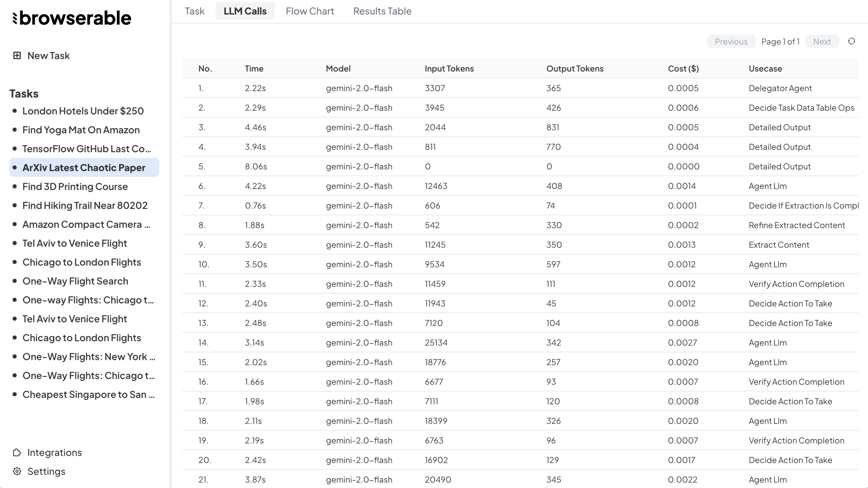Open Find Hiking Trail Near 80202 task
This screenshot has width=868, height=488.
[x=85, y=206]
